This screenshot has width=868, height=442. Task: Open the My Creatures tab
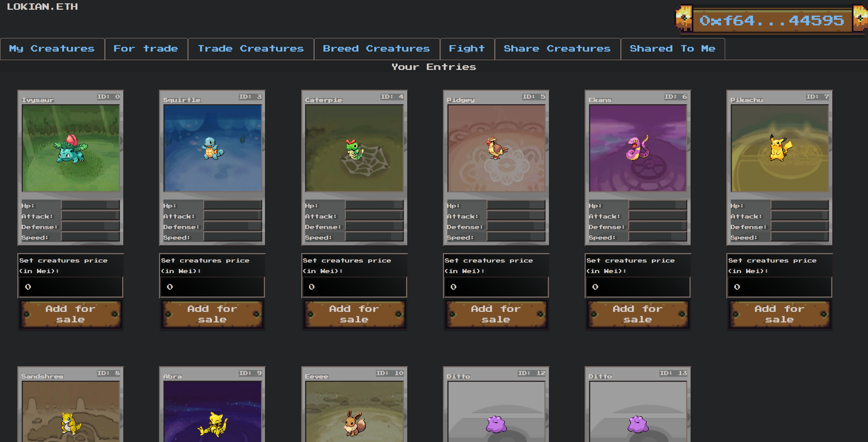coord(52,49)
